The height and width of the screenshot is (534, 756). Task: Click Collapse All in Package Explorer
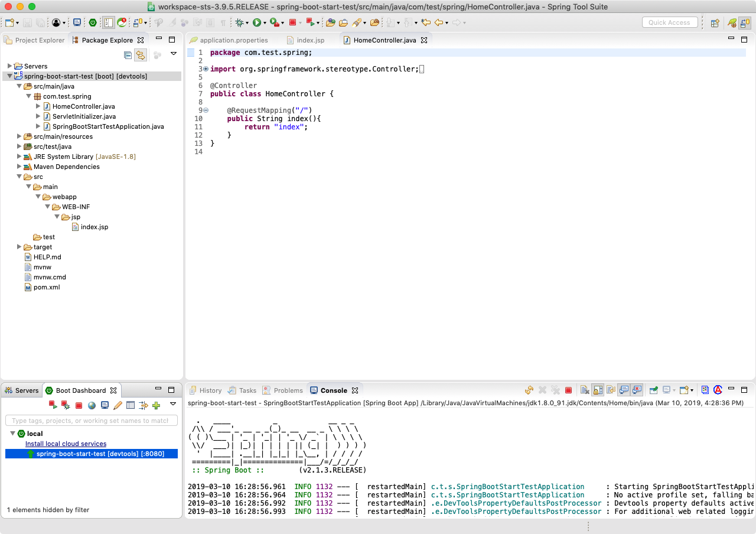(x=128, y=56)
